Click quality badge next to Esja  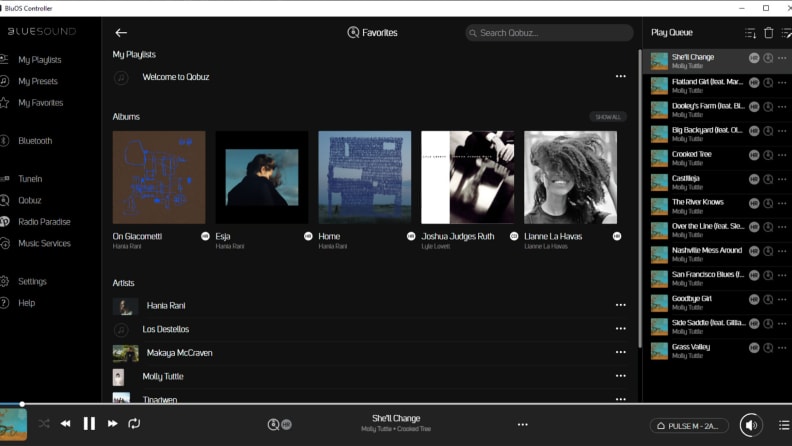308,236
